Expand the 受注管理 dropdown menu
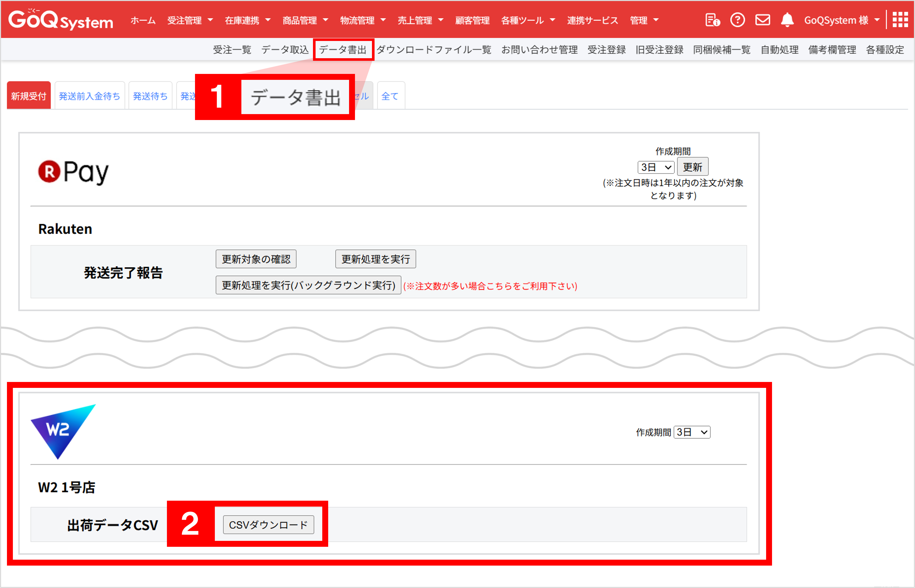 [190, 20]
